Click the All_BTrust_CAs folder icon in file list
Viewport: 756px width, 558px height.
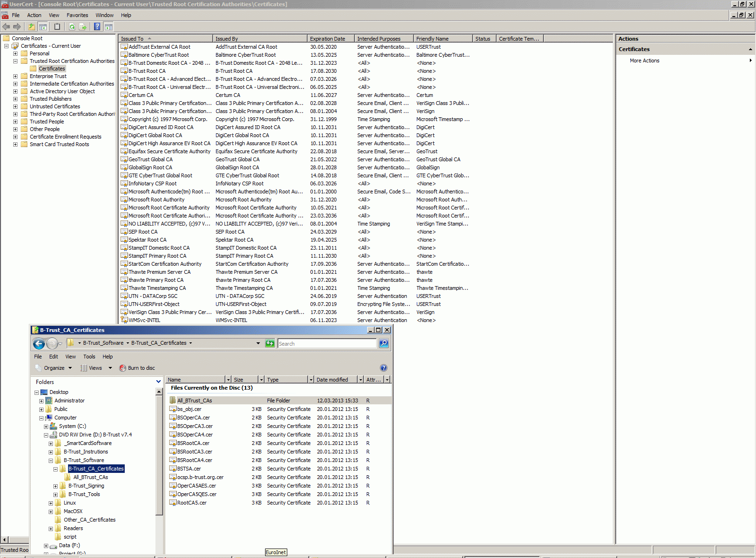coord(173,401)
